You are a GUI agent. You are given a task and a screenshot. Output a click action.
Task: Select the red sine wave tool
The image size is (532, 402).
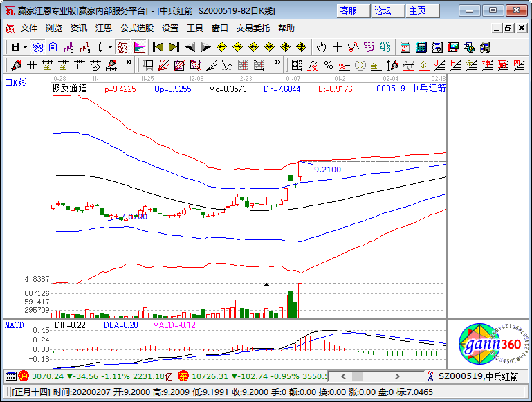[x=408, y=65]
